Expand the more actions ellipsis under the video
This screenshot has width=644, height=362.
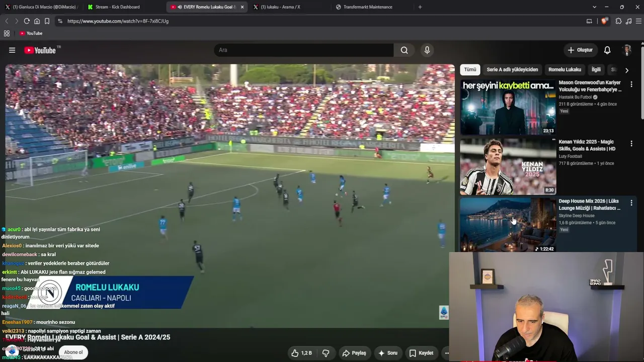(446, 353)
